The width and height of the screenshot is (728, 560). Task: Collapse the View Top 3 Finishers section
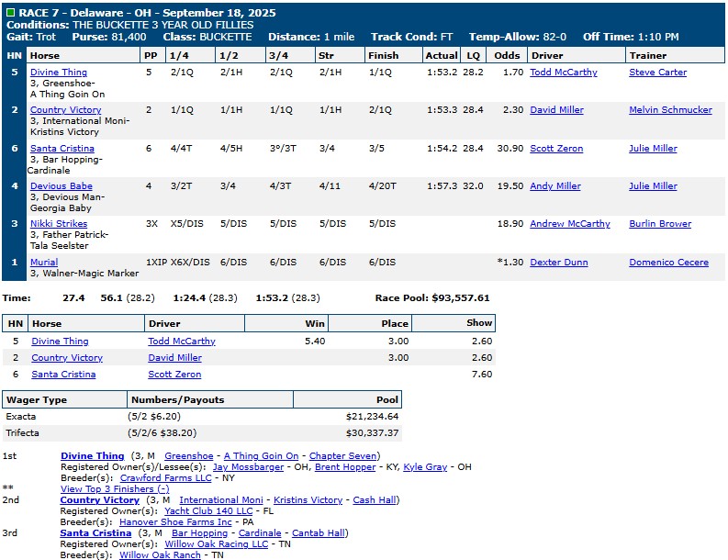pyautogui.click(x=114, y=488)
